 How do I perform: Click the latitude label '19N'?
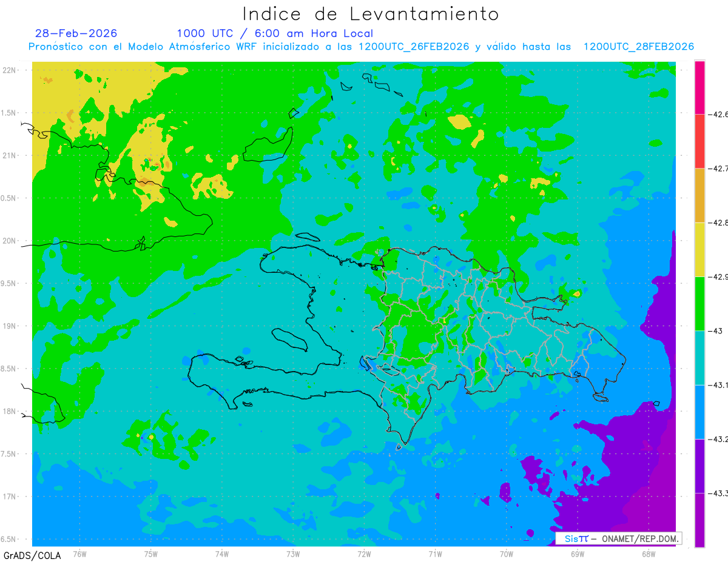tap(10, 326)
